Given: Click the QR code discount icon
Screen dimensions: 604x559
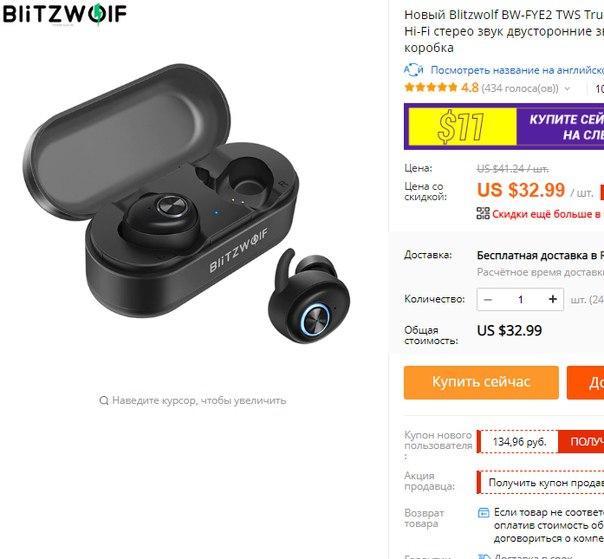Looking at the screenshot, I should tap(483, 213).
